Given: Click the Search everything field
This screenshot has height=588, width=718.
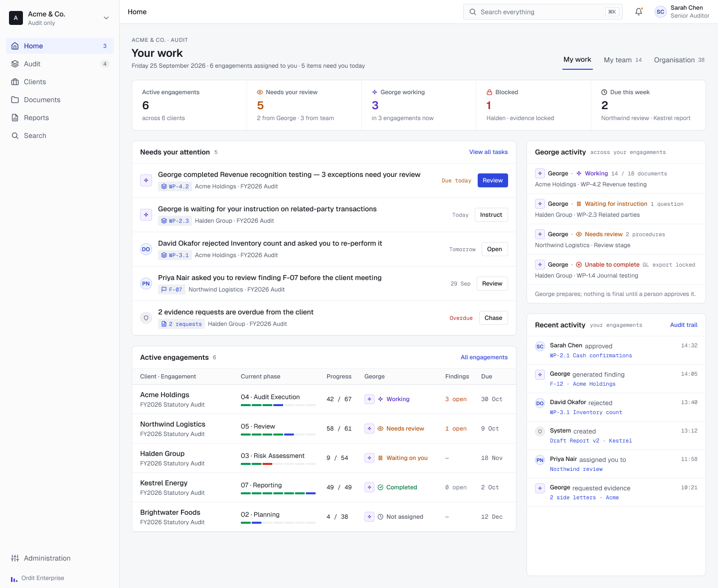Looking at the screenshot, I should (x=543, y=12).
